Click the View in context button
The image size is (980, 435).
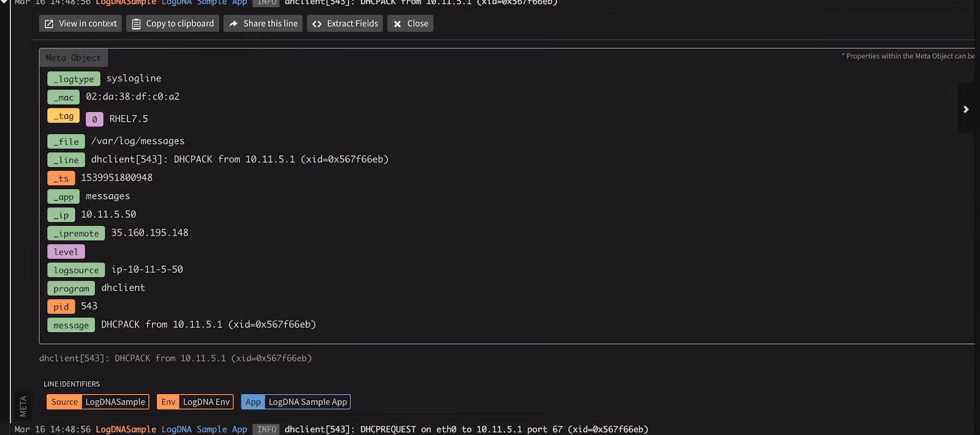(x=80, y=24)
